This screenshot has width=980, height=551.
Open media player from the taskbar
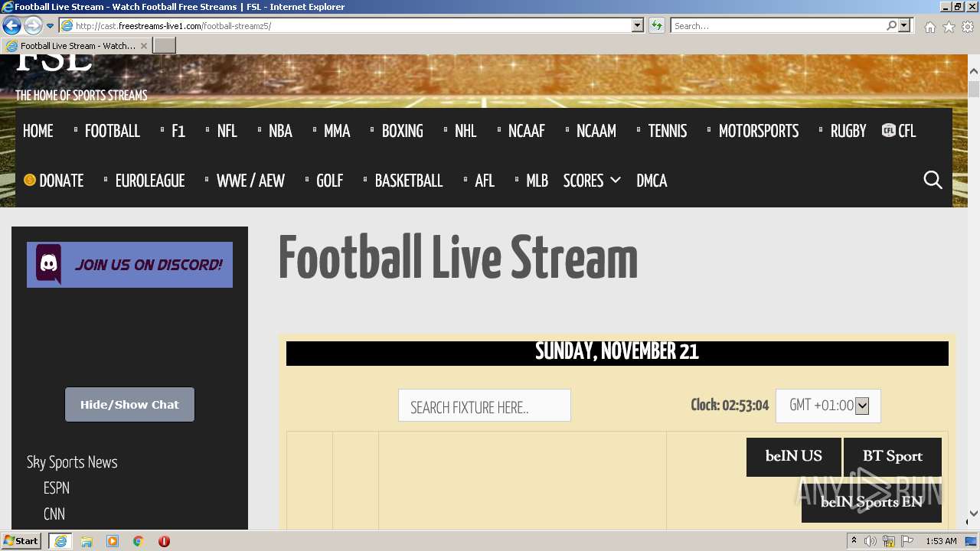click(113, 541)
